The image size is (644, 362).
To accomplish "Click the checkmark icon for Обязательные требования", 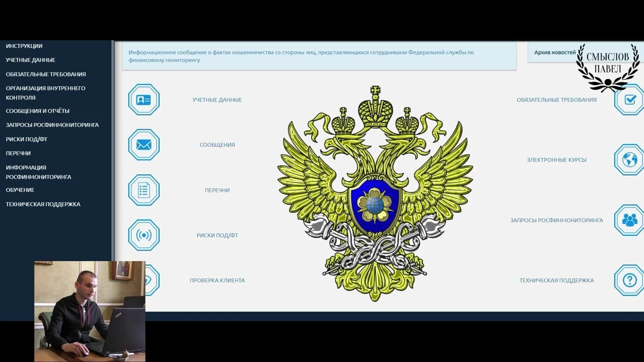I will [630, 100].
